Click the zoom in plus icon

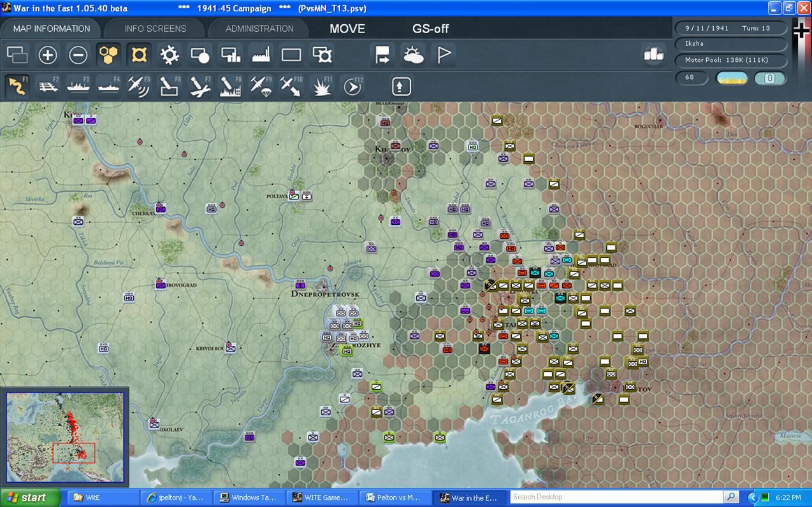(48, 55)
